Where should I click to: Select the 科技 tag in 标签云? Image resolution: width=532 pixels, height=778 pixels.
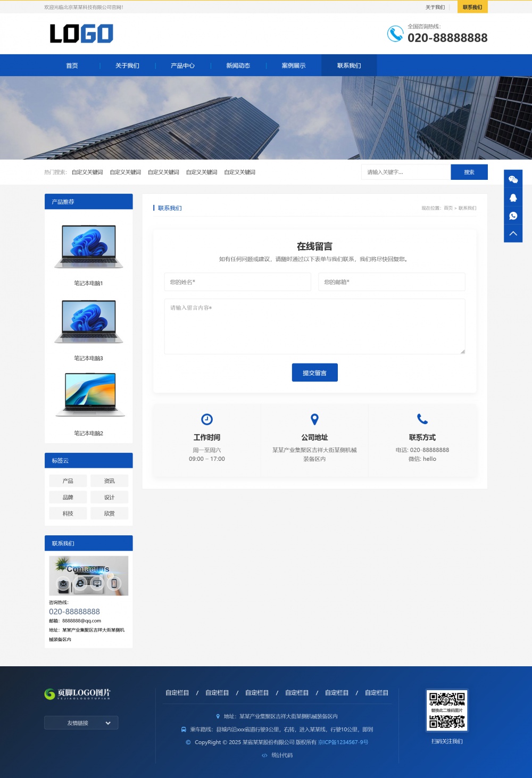tap(68, 514)
